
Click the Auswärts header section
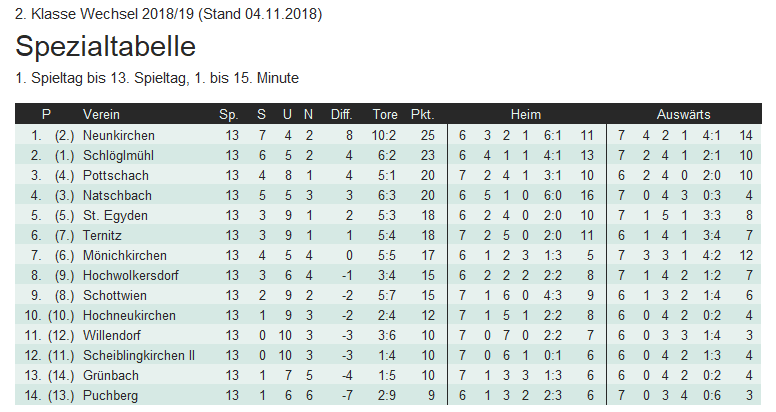[684, 114]
